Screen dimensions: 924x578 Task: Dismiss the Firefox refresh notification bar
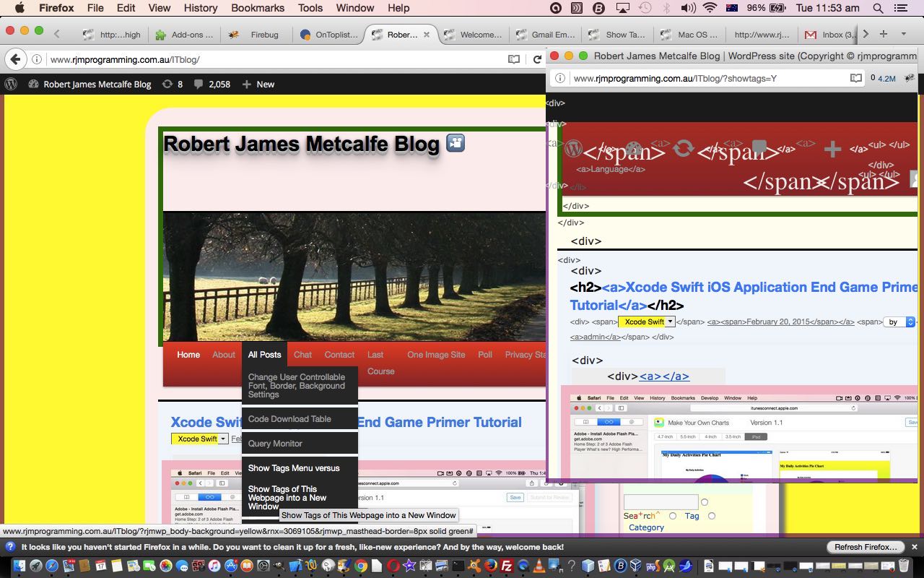pos(914,547)
